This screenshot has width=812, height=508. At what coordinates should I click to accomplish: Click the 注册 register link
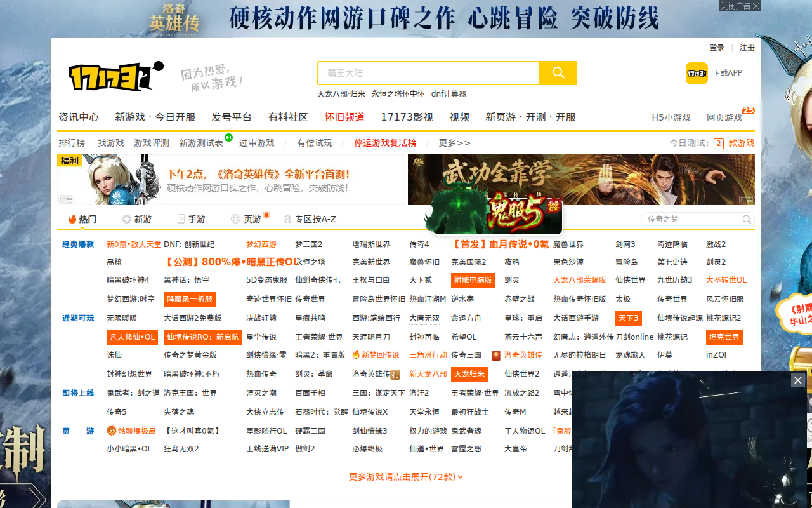tap(747, 48)
